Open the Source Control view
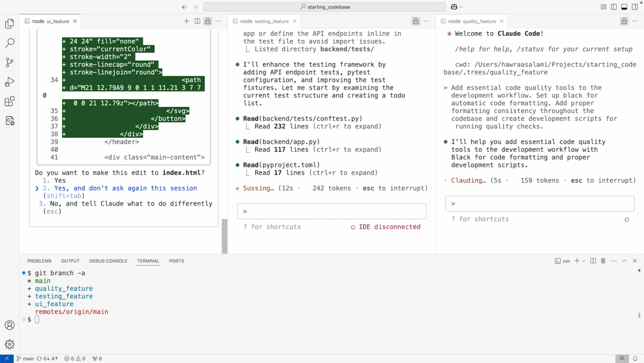The height and width of the screenshot is (363, 644). click(10, 63)
